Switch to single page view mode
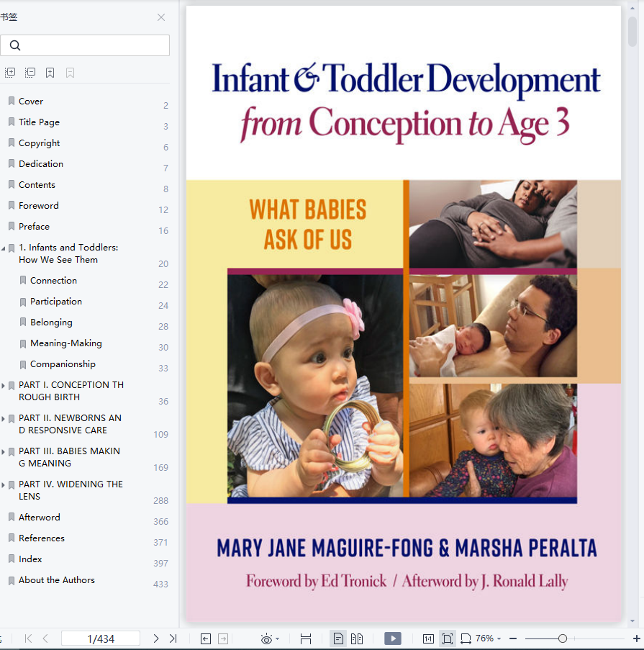644x650 pixels. click(x=338, y=638)
